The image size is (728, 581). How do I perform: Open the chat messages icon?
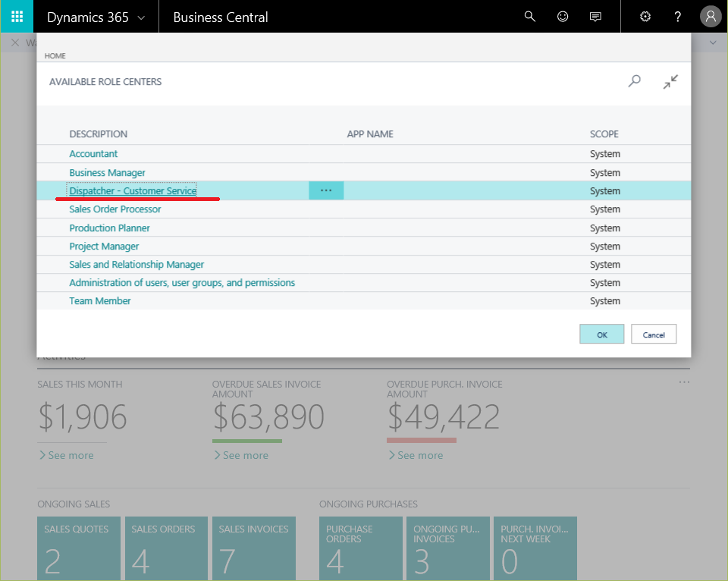point(595,17)
